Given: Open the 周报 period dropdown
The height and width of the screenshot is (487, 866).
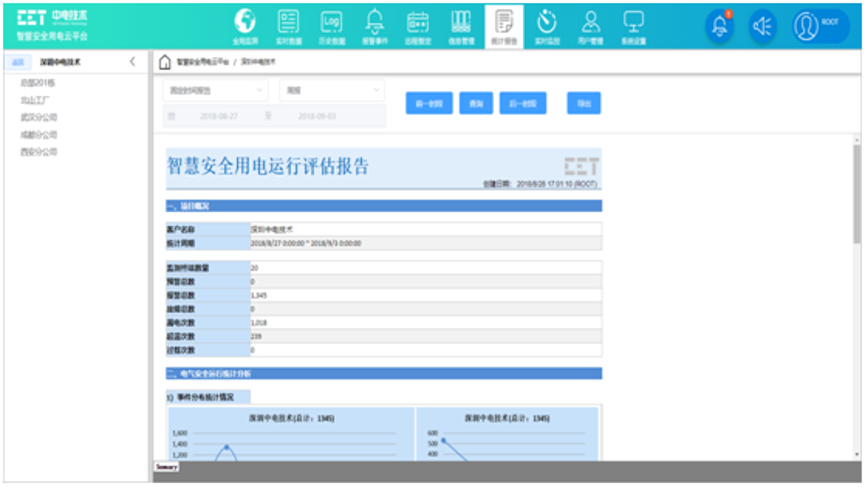Looking at the screenshot, I should (331, 90).
